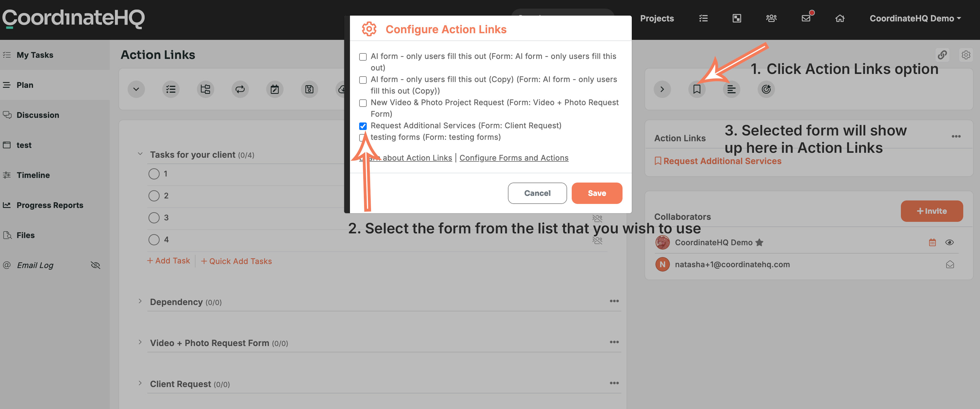This screenshot has height=409, width=980.
Task: Open Progress Reports in the sidebar
Action: (55, 205)
